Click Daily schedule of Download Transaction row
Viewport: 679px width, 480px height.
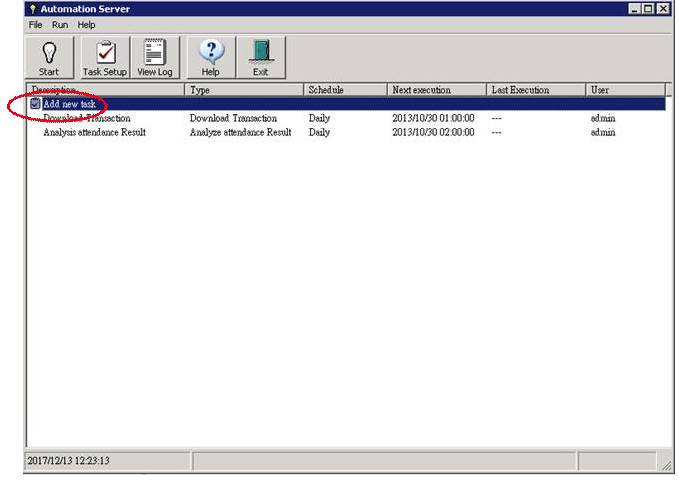319,118
